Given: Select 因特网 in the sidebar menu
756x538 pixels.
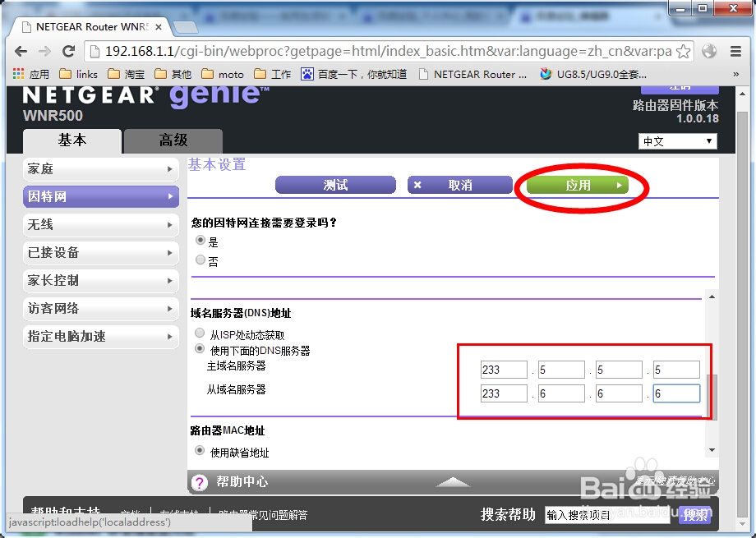Looking at the screenshot, I should click(x=100, y=196).
